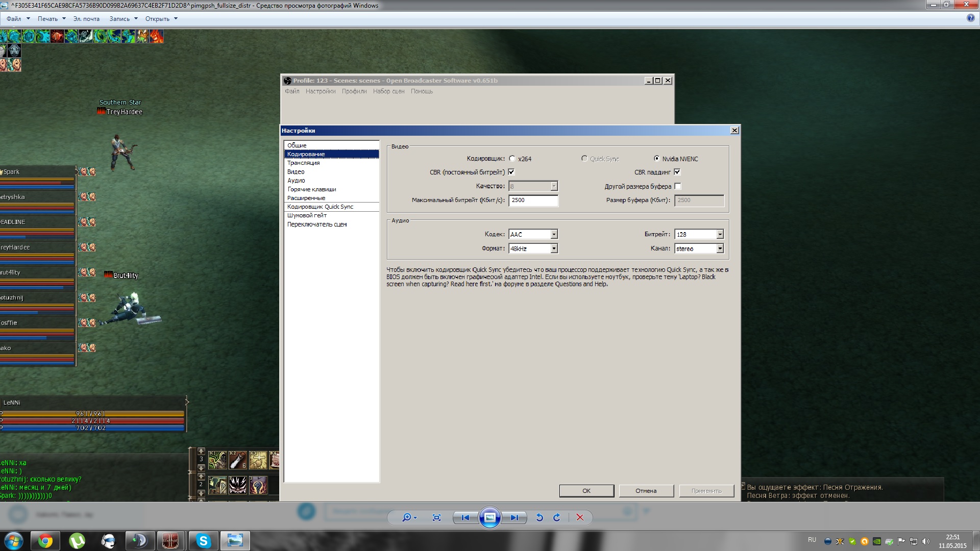Expand the Кодек AAC dropdown
The image size is (980, 551).
pos(554,234)
